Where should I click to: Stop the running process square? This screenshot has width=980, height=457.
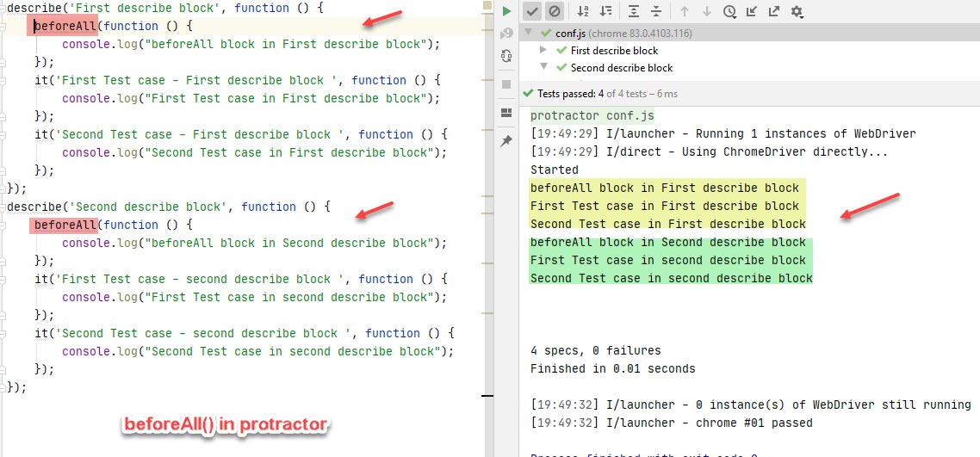click(x=507, y=84)
